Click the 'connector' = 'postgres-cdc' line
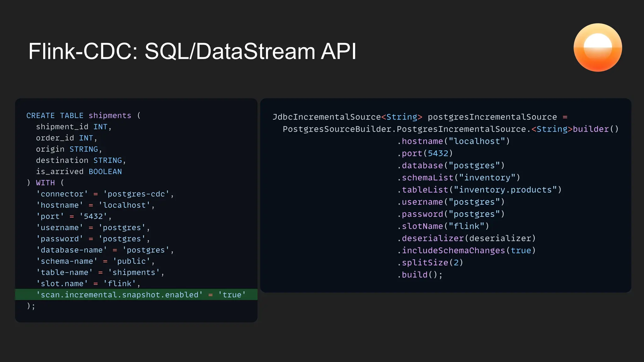Image resolution: width=644 pixels, height=362 pixels. tap(105, 194)
